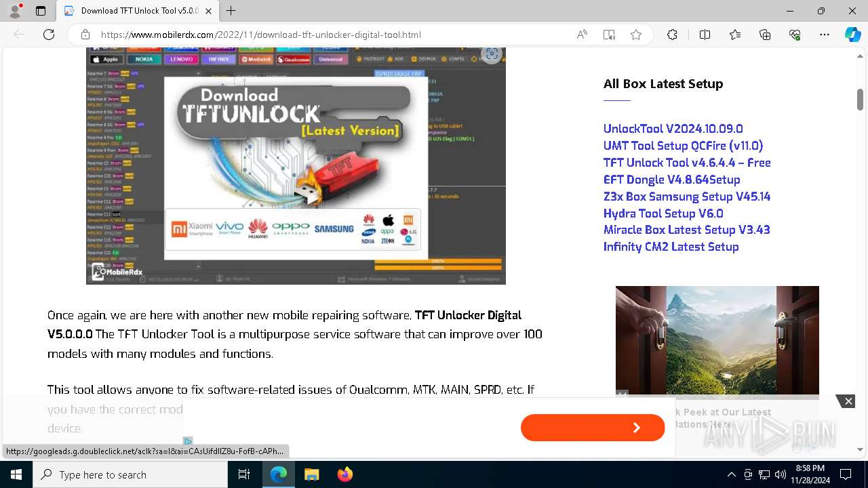Click the "All Box Latest Setup" heading
The image size is (868, 488).
tap(663, 84)
